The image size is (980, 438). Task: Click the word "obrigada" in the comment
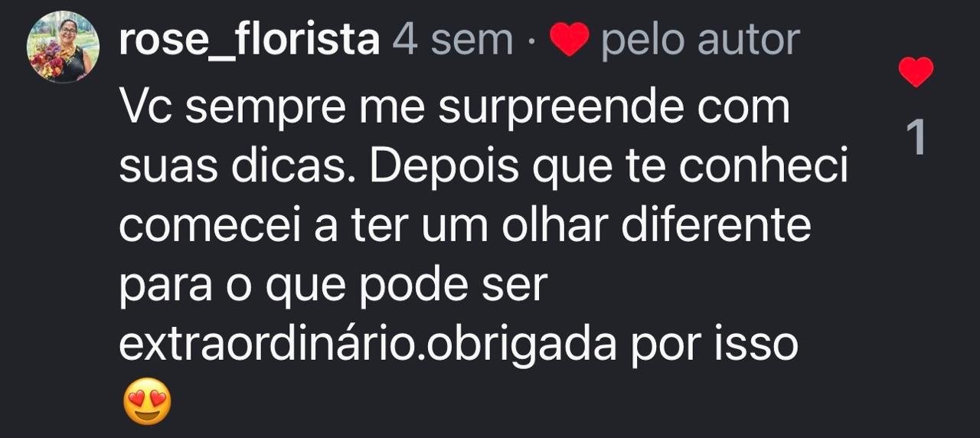tap(521, 345)
